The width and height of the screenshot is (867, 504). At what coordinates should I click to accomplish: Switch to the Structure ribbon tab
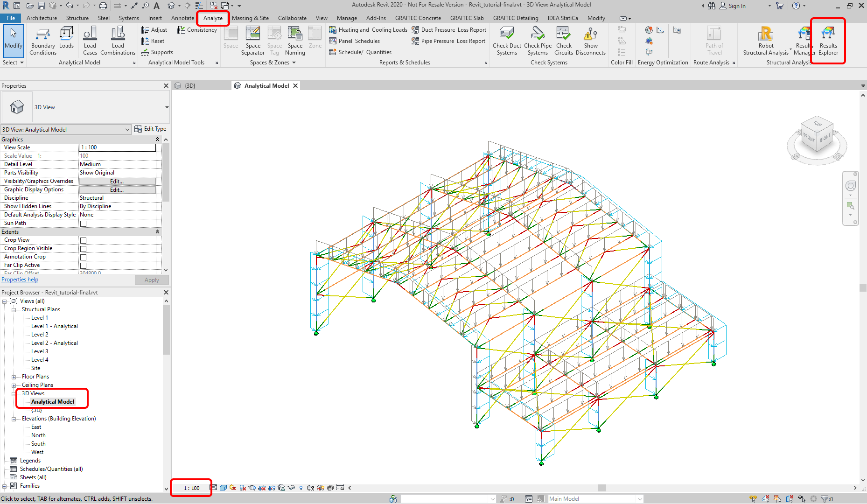click(77, 18)
